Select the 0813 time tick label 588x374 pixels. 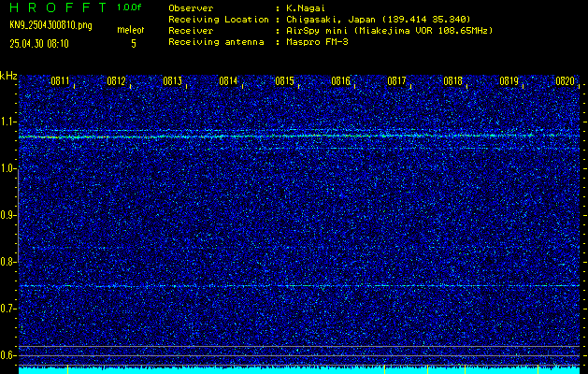point(173,81)
